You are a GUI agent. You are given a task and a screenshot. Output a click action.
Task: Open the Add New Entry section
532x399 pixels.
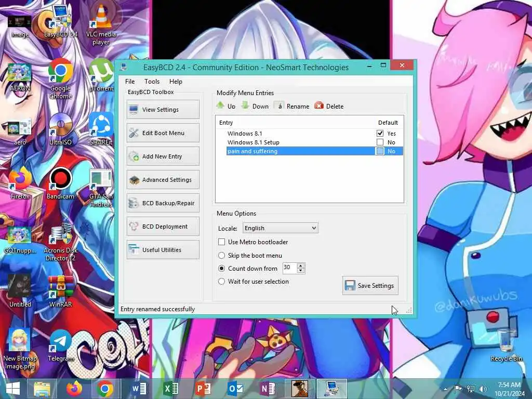pos(163,156)
